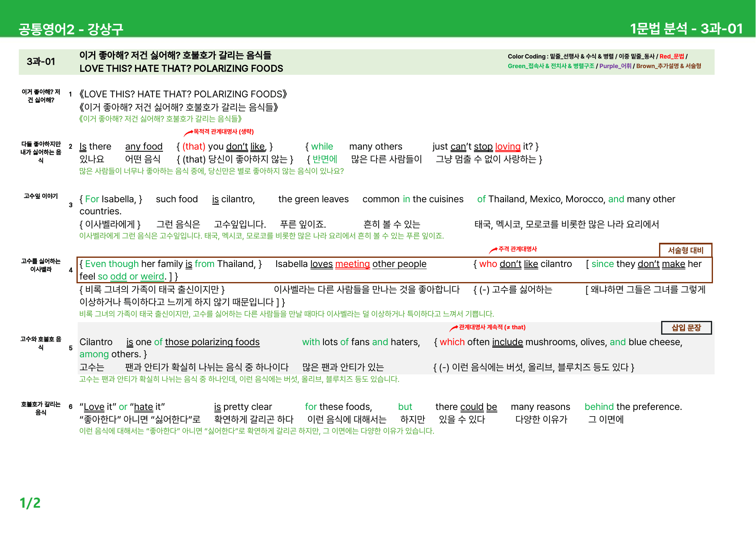
Task: Click the header text 1문법 분석 - 3과-01
Action: (x=686, y=28)
